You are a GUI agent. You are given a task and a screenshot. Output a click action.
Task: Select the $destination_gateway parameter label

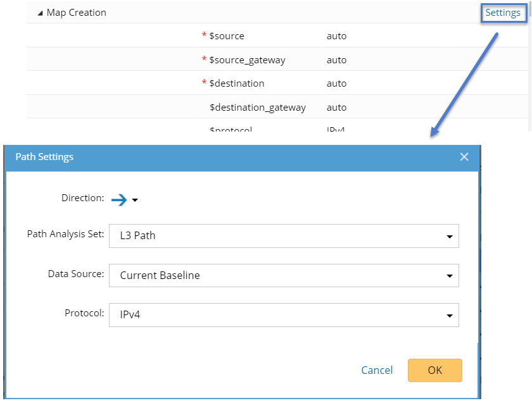point(257,108)
